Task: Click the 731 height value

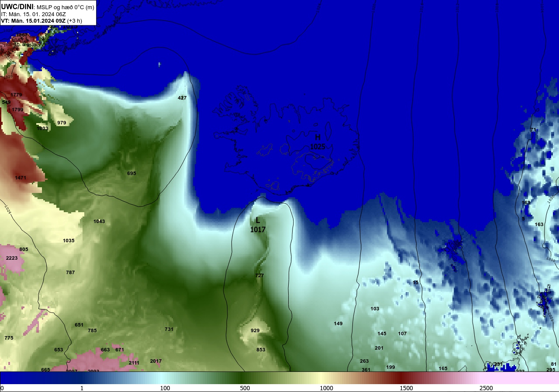Action: [x=169, y=329]
